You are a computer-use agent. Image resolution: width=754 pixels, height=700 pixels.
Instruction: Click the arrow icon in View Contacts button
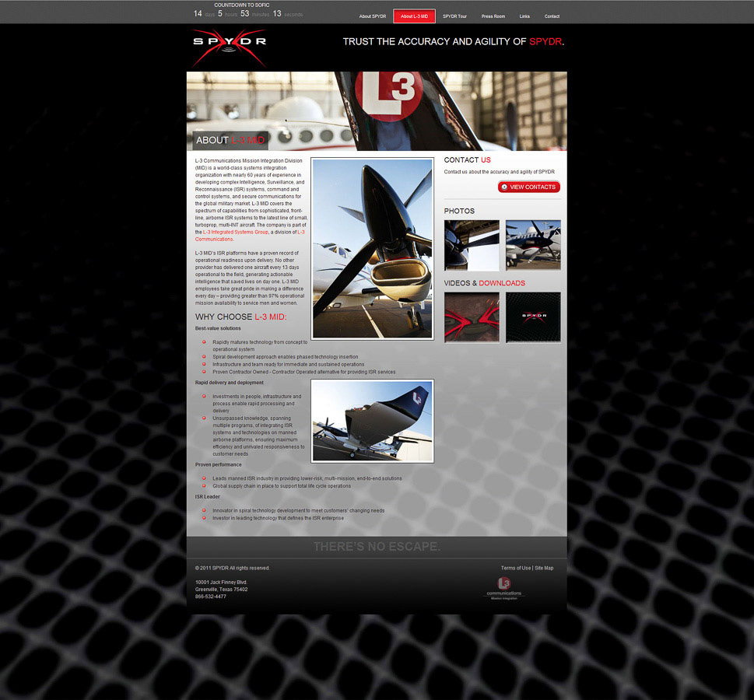coord(504,187)
